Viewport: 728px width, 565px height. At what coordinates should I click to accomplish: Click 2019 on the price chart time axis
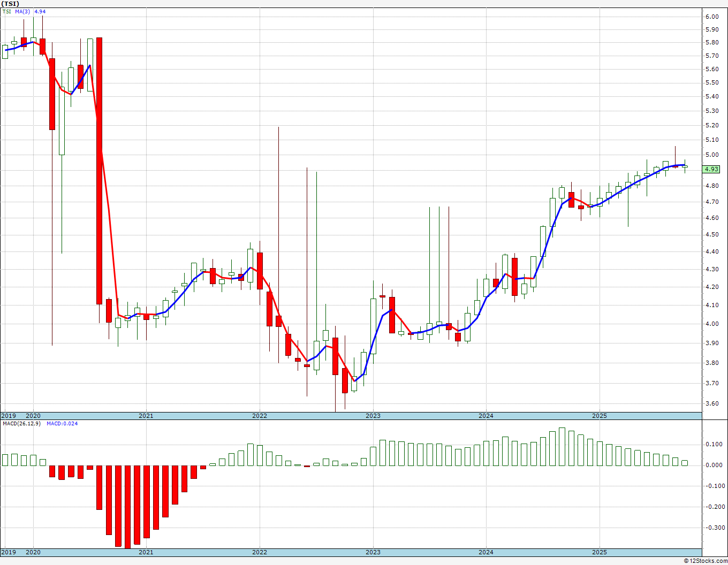click(x=9, y=416)
